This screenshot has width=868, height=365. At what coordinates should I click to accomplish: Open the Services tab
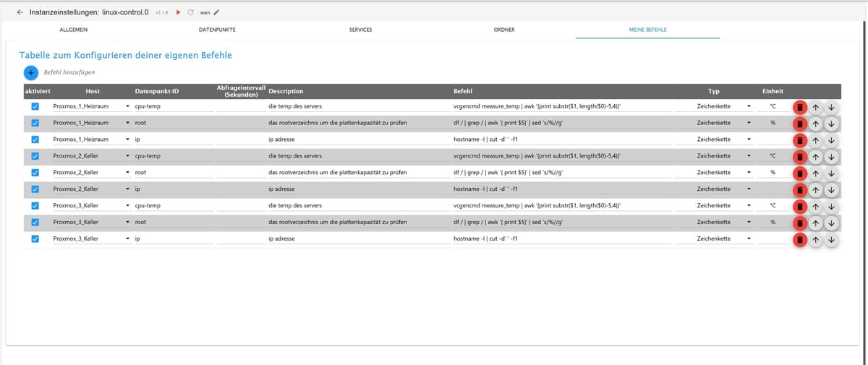tap(361, 30)
